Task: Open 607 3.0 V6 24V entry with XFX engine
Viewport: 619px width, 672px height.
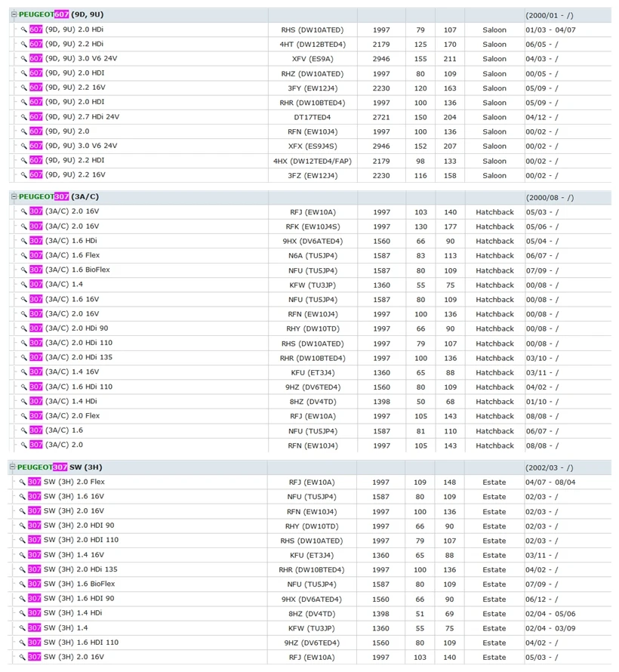Action: coord(73,146)
